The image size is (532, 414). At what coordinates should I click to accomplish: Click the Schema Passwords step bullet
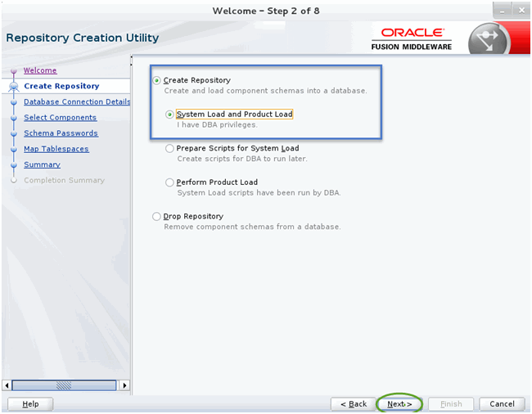[14, 133]
